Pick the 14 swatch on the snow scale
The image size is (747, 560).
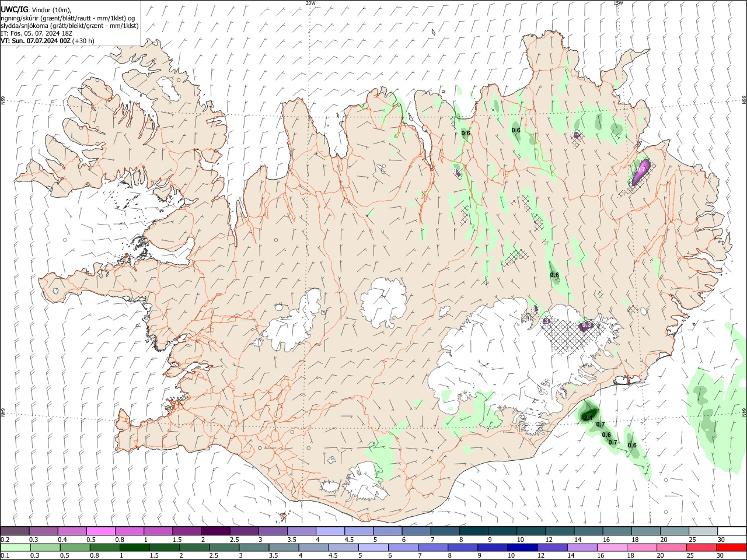pos(589,531)
